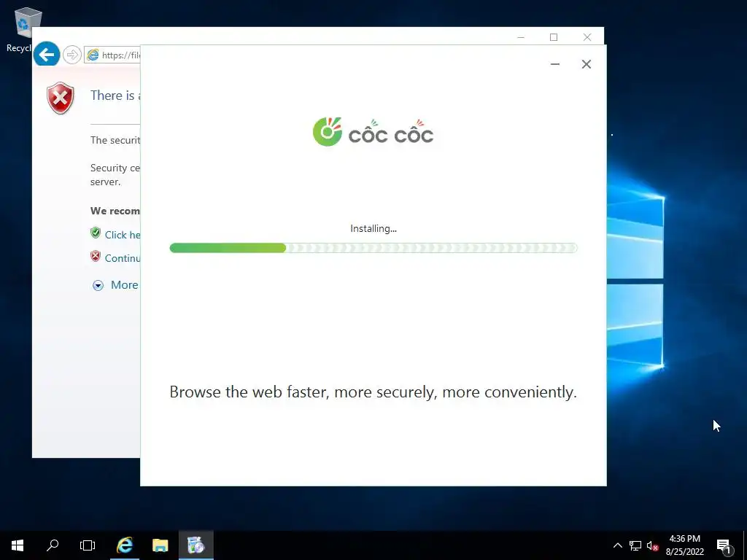The height and width of the screenshot is (560, 747).
Task: Click the "Installing..." status text
Action: tap(373, 228)
